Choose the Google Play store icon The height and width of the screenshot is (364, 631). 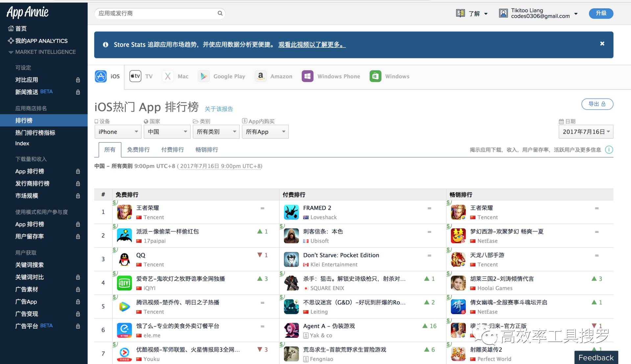203,76
